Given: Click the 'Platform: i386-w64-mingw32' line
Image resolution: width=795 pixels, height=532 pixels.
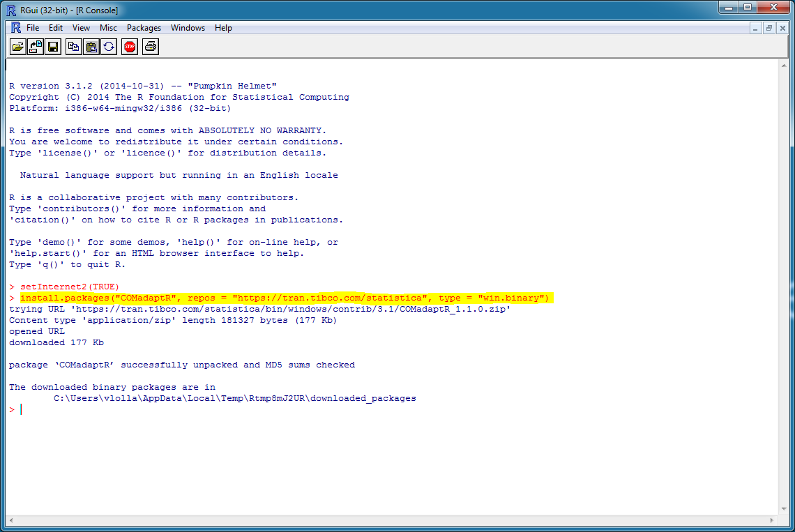Looking at the screenshot, I should pos(120,109).
